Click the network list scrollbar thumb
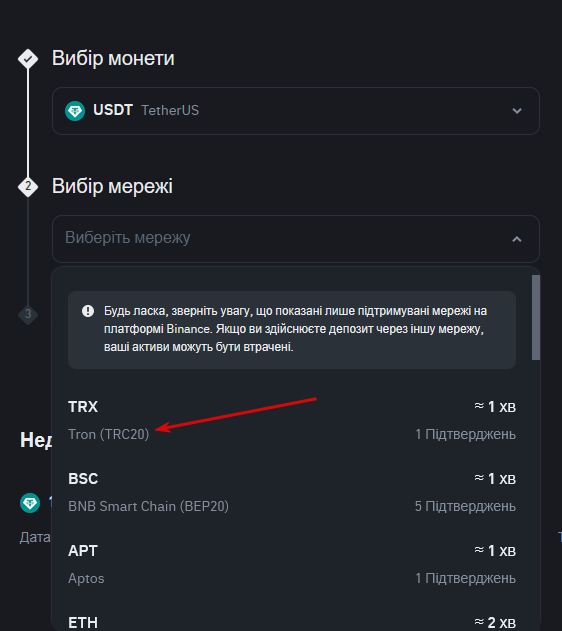The image size is (562, 631). [x=535, y=318]
